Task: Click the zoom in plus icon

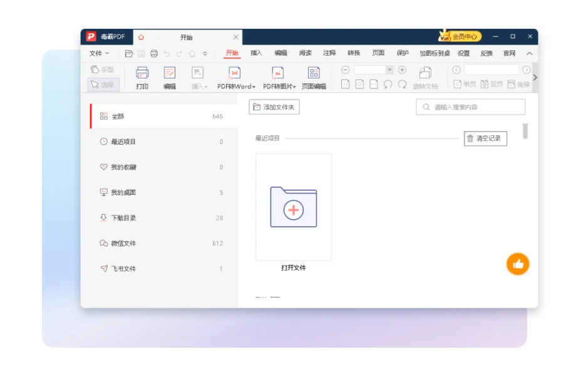Action: click(402, 70)
